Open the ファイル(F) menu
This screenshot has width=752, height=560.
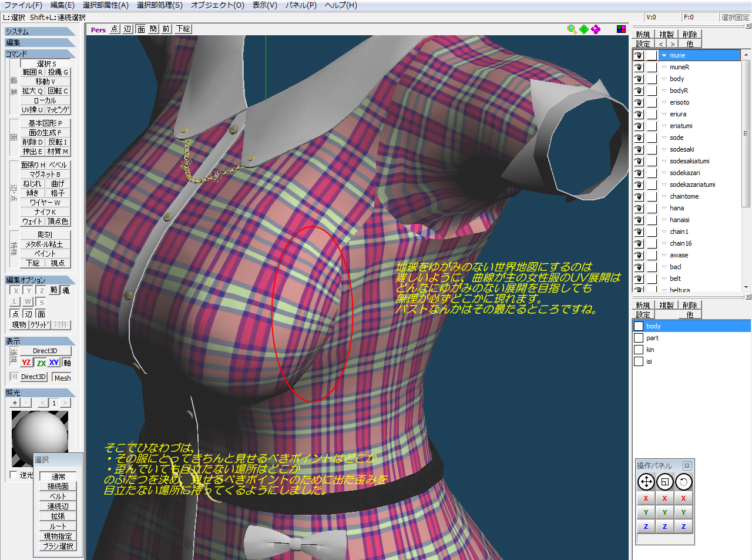23,5
